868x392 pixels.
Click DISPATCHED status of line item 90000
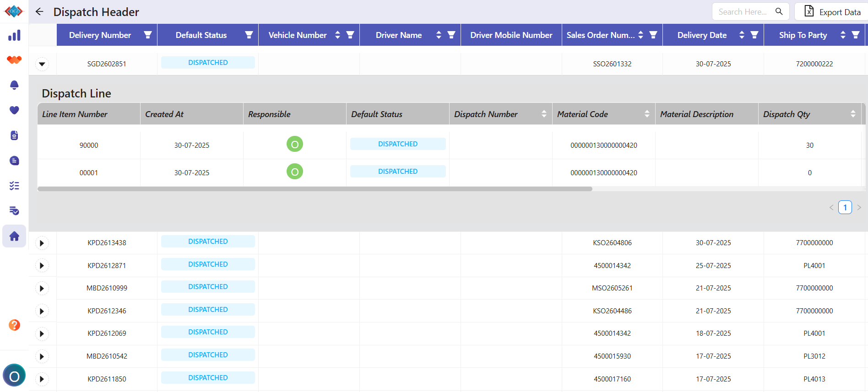click(398, 144)
